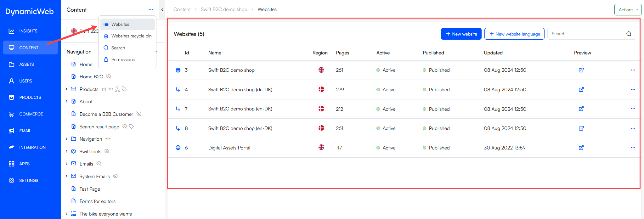
Task: Open preview for the da-DK shop
Action: point(581,89)
